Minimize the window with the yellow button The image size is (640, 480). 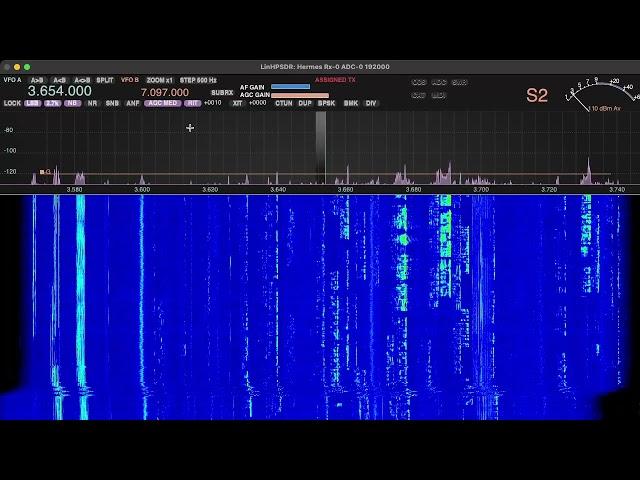(x=17, y=67)
